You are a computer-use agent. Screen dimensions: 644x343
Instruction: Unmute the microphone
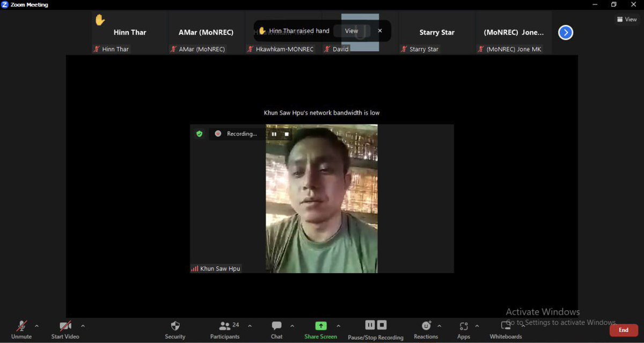(21, 330)
